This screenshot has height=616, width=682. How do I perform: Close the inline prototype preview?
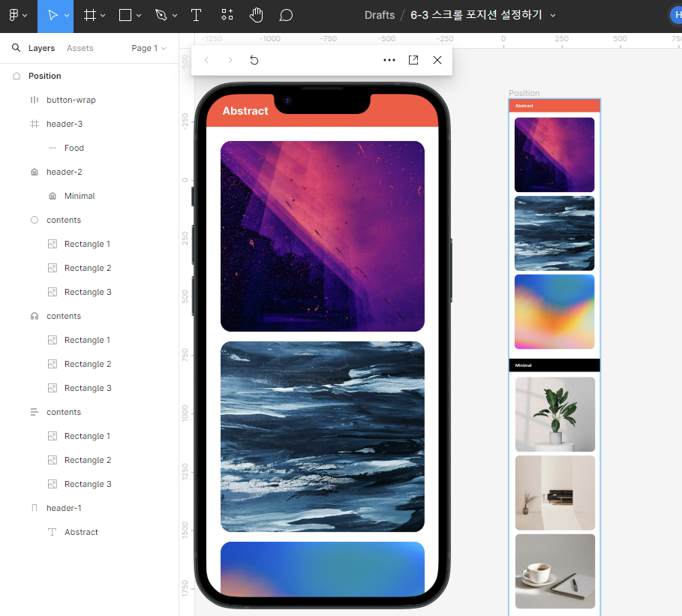click(x=437, y=60)
